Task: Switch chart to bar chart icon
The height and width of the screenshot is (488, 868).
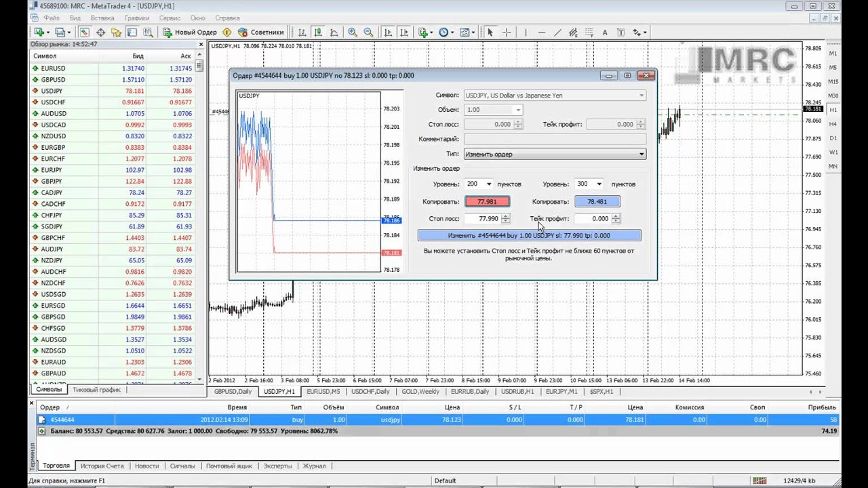Action: (x=302, y=32)
